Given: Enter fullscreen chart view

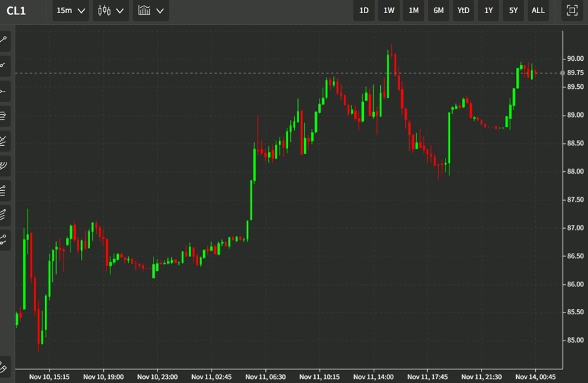Looking at the screenshot, I should tap(572, 10).
